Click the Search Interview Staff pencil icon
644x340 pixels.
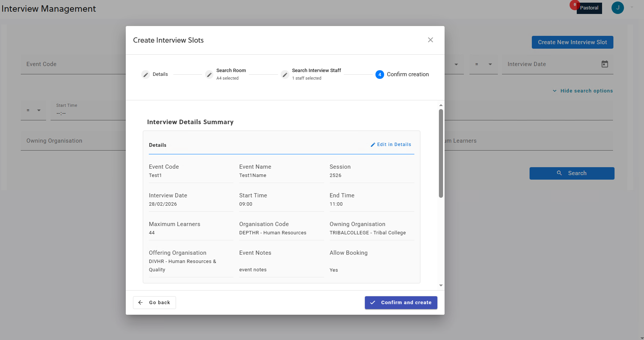(x=285, y=75)
